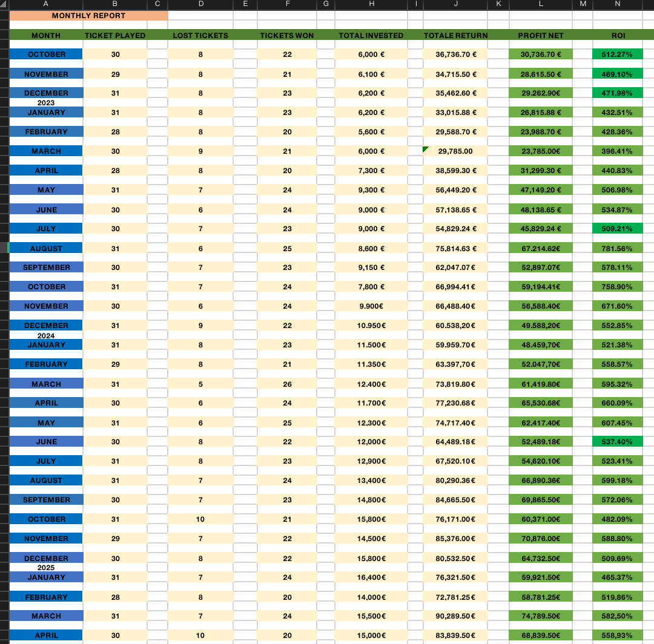Select the 9,150 € invested cell
Viewport: 654px width, 644px height.
[x=371, y=267]
